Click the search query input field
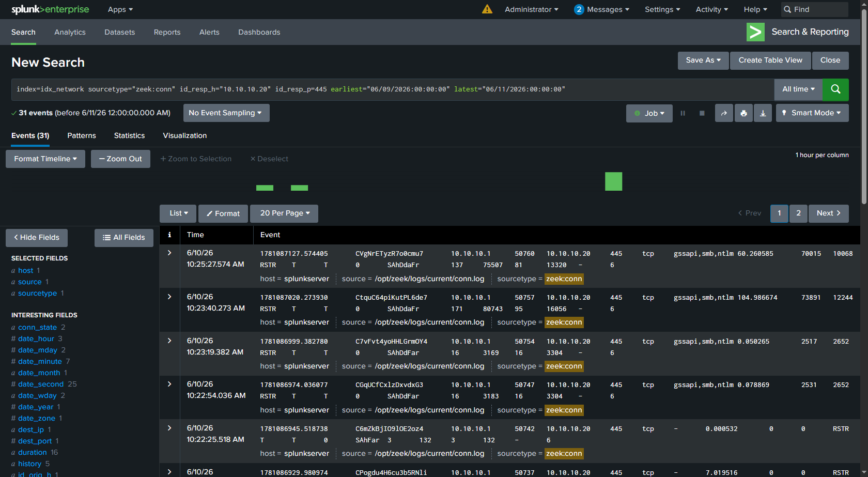 click(393, 89)
